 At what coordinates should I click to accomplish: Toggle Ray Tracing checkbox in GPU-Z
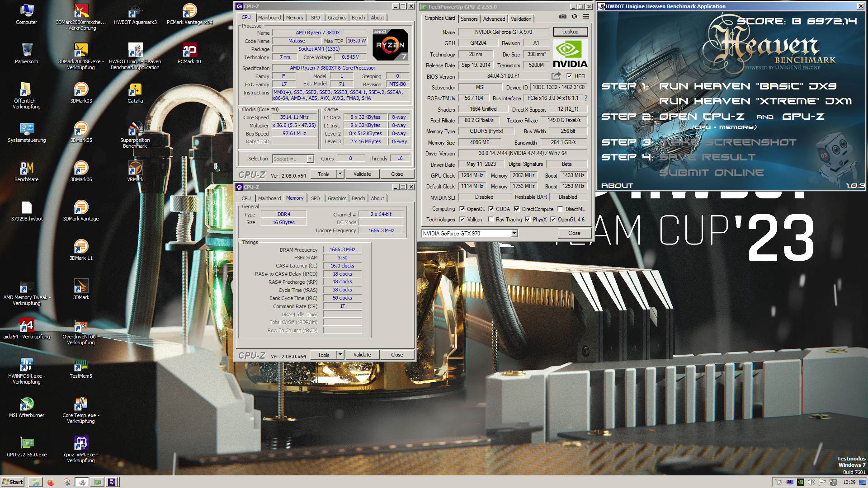[491, 219]
